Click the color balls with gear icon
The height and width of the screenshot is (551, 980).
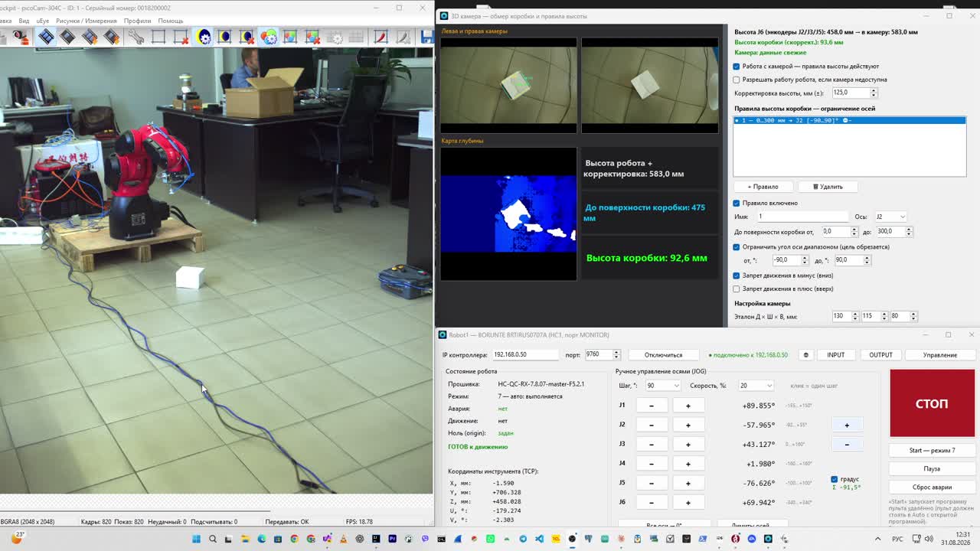pyautogui.click(x=269, y=36)
